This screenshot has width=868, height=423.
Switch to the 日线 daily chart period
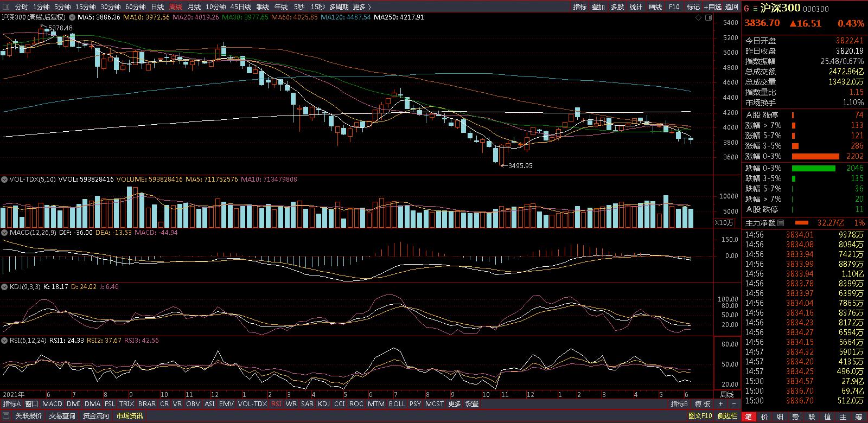[x=157, y=7]
